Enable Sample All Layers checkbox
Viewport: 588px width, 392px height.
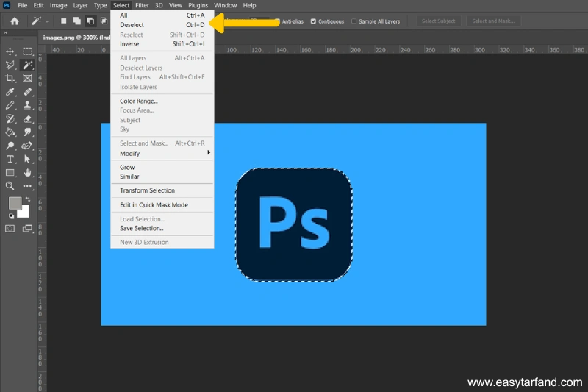click(x=354, y=21)
